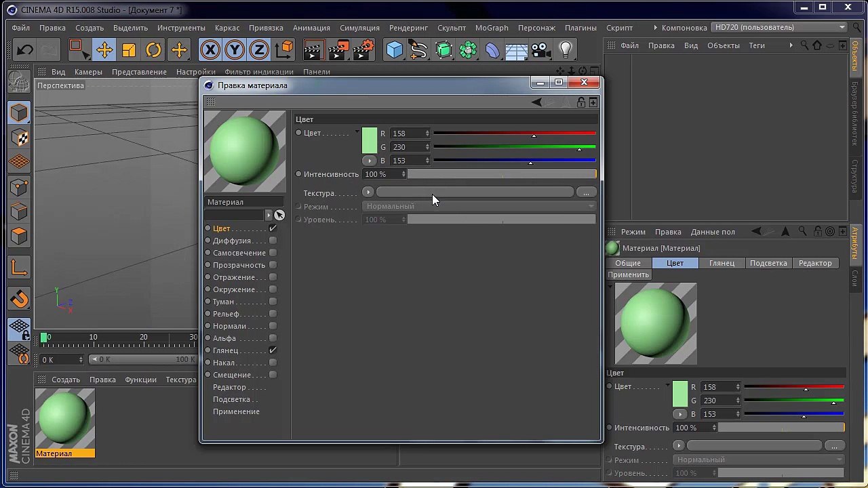The image size is (868, 488).
Task: Click the green G slider in attributes panel
Action: click(794, 401)
